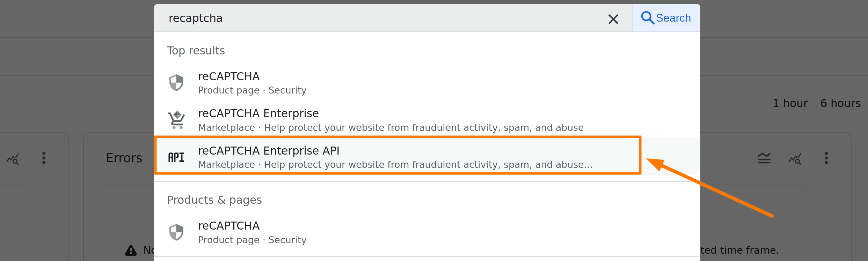The height and width of the screenshot is (261, 868).
Task: Open the reCAPTCHA product page top result
Action: pos(229,76)
